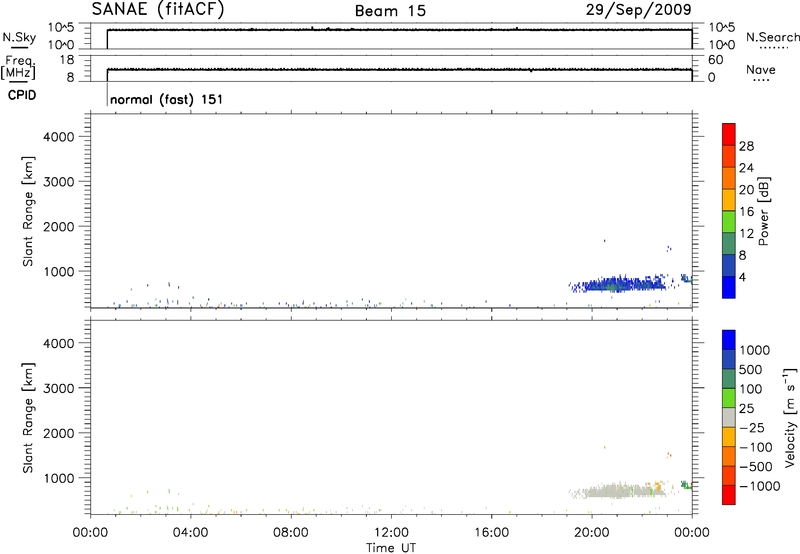Click the Freq. [MHz] axis label
Screen dimensions: 800x554
click(x=18, y=67)
